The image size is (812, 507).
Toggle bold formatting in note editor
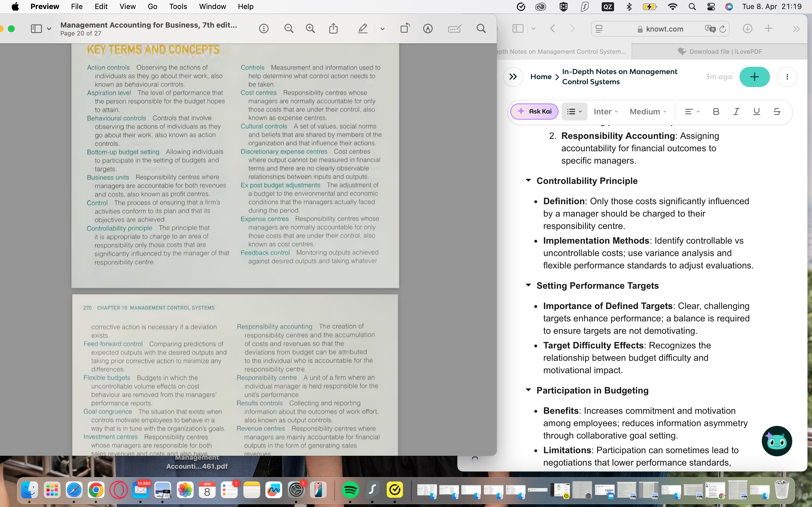click(716, 112)
